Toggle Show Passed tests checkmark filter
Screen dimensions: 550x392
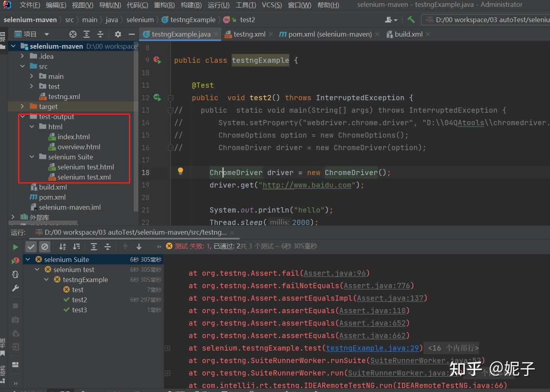click(31, 246)
